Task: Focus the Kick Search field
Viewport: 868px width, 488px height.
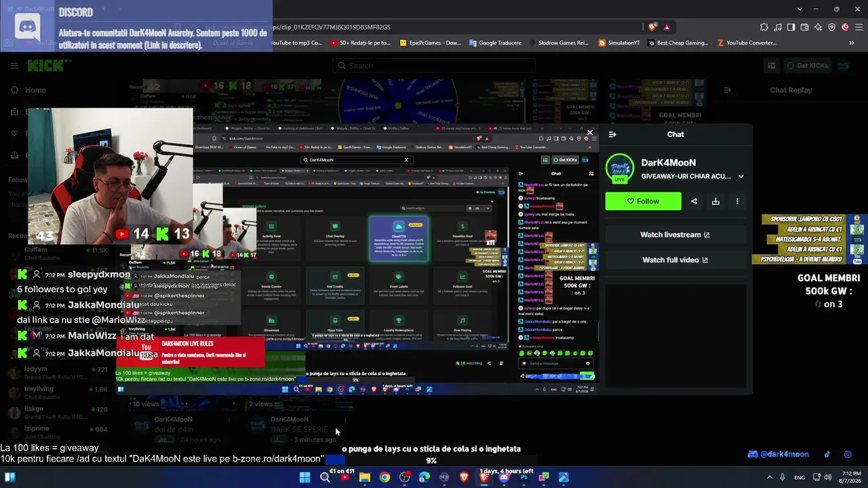Action: [434, 66]
